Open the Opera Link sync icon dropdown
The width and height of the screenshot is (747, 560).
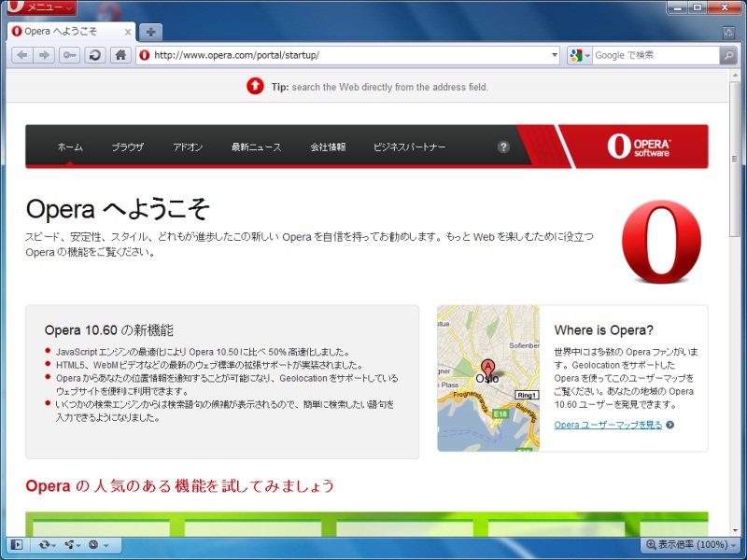48,544
